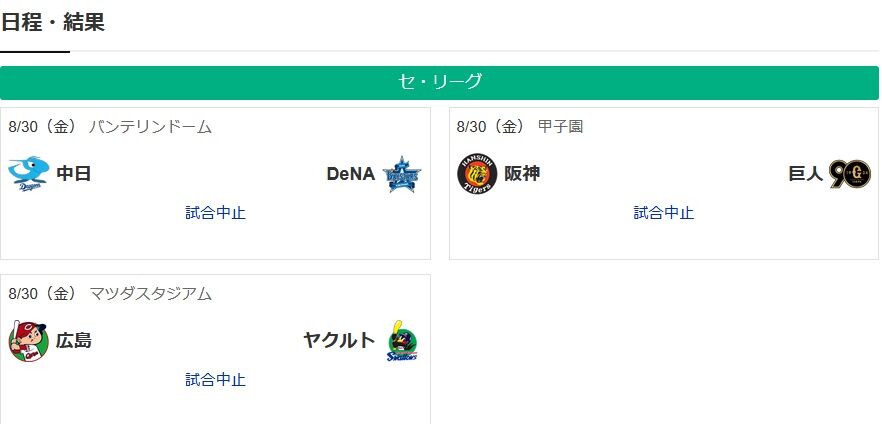Screen dimensions: 882x424
Task: Click the 甲子園 game date header
Action: pos(520,127)
